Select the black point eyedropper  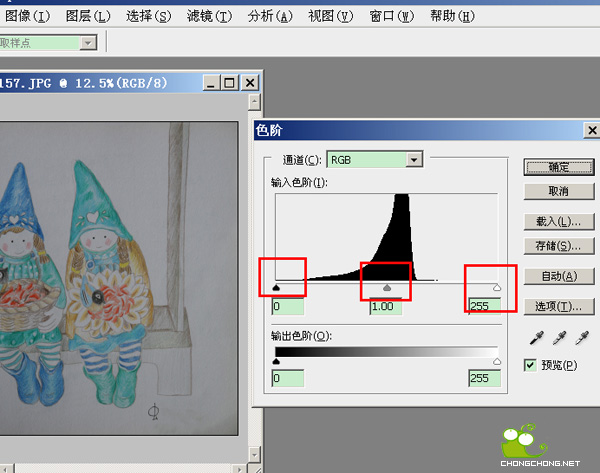coord(537,338)
